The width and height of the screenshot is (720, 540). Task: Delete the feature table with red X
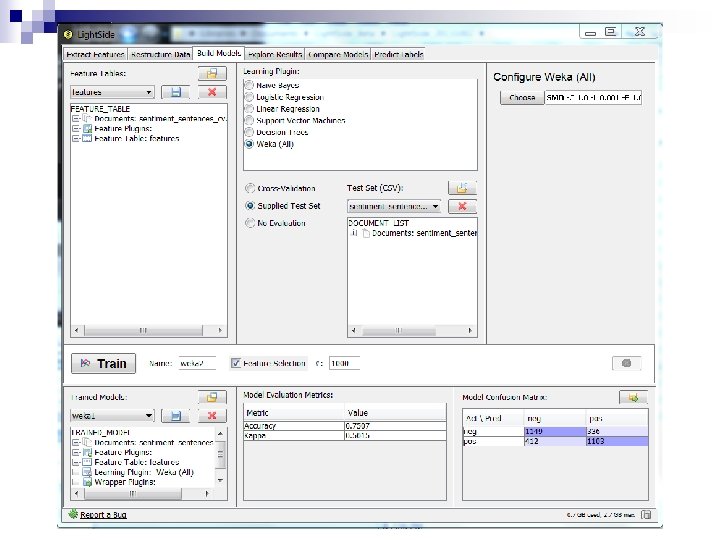212,92
